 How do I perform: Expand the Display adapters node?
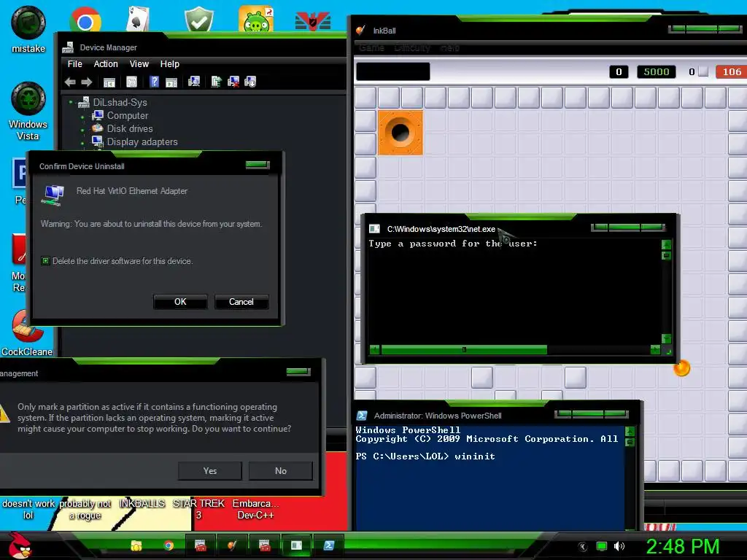point(82,142)
